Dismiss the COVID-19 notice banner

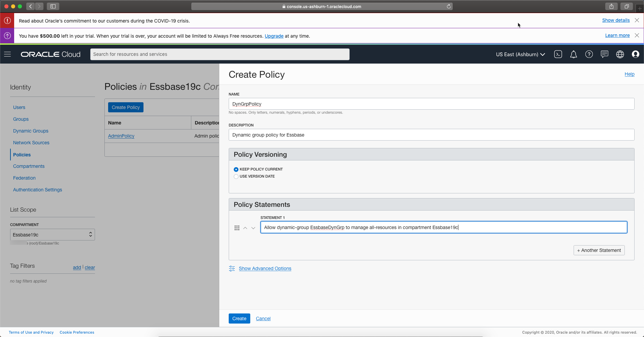click(x=637, y=21)
